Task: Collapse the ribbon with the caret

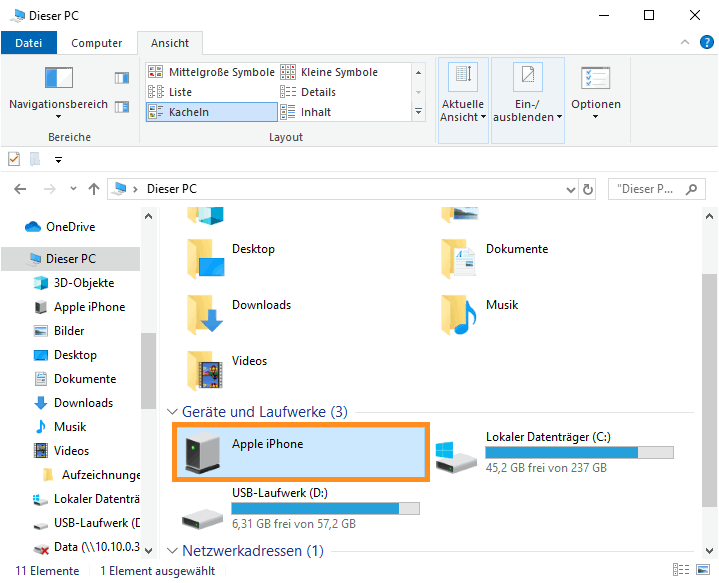Action: pos(685,42)
